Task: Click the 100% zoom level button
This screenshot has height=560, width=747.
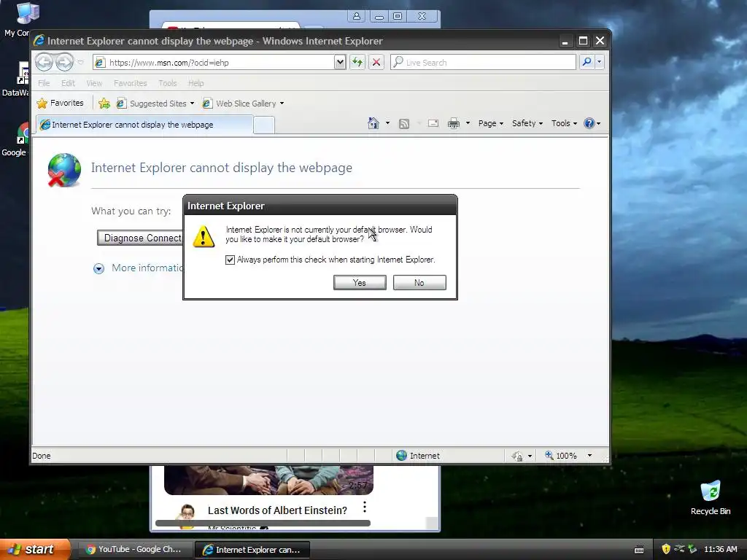Action: [x=561, y=456]
